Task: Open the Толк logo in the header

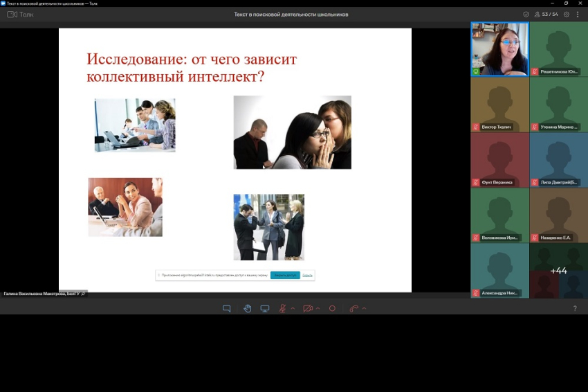Action: point(20,15)
